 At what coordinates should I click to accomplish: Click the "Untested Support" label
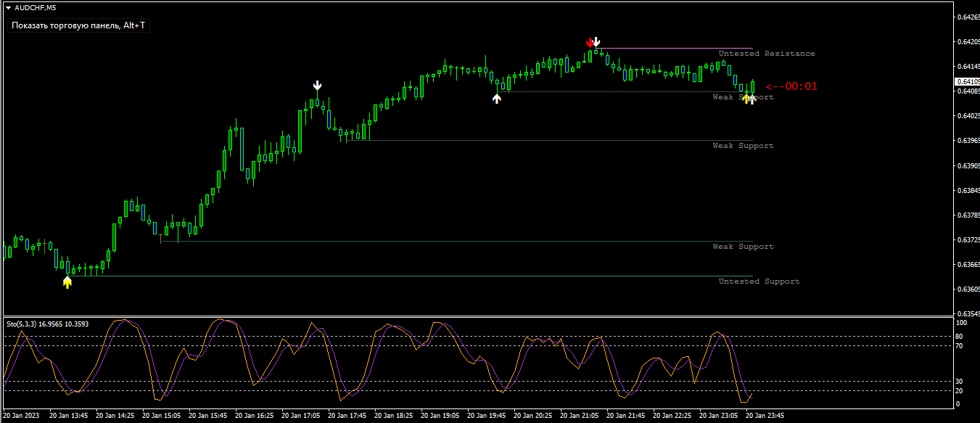(759, 282)
